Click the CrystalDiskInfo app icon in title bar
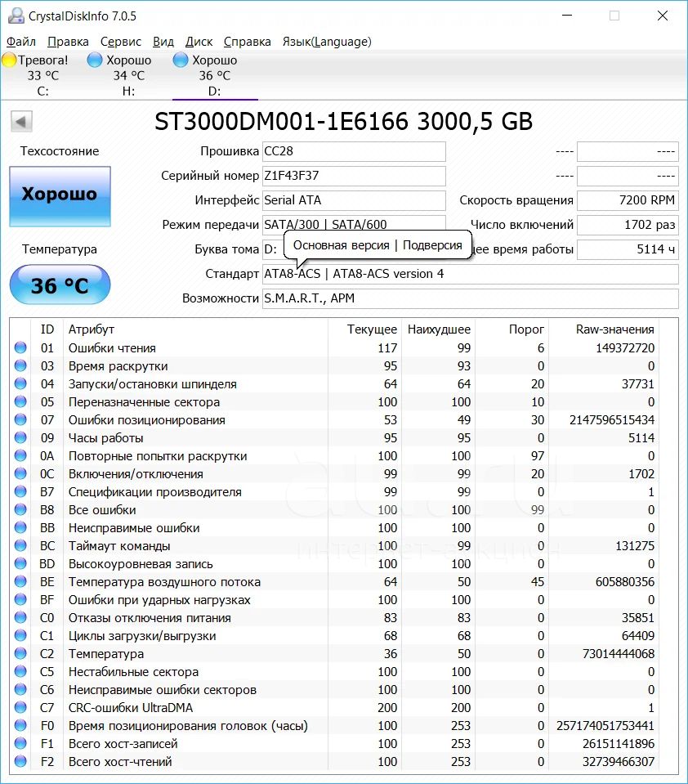This screenshot has width=688, height=784. [x=16, y=16]
